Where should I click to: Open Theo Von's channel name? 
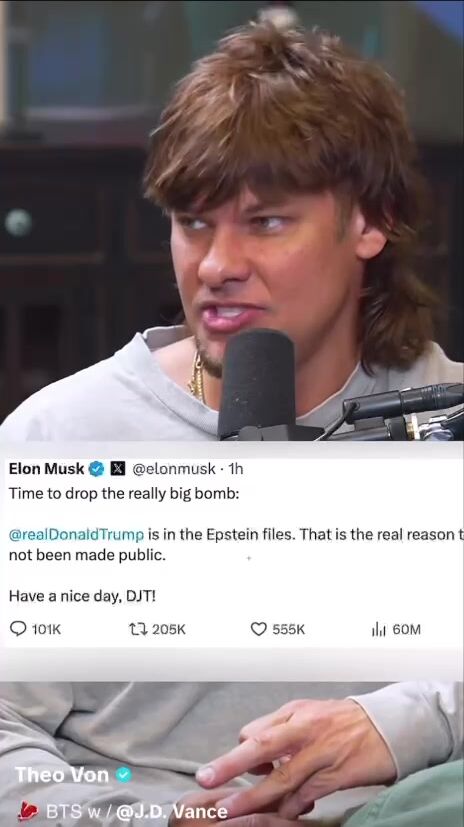click(62, 775)
